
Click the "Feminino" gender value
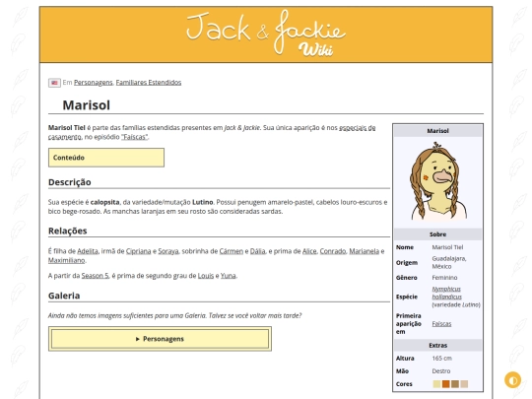[444, 277]
